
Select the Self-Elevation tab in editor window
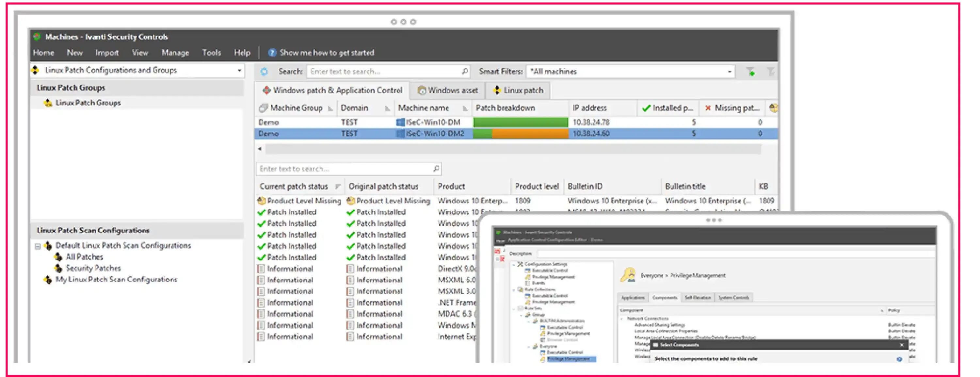point(697,298)
